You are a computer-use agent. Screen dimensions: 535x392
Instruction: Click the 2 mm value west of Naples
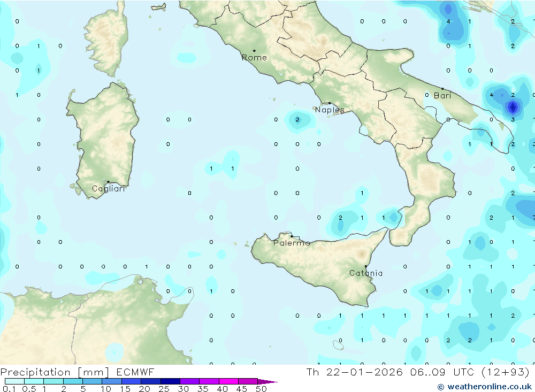tap(297, 119)
